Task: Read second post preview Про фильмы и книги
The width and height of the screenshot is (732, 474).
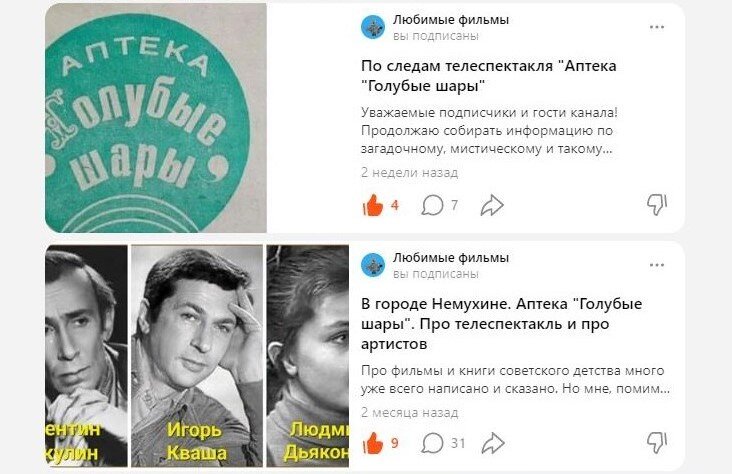Action: point(515,380)
